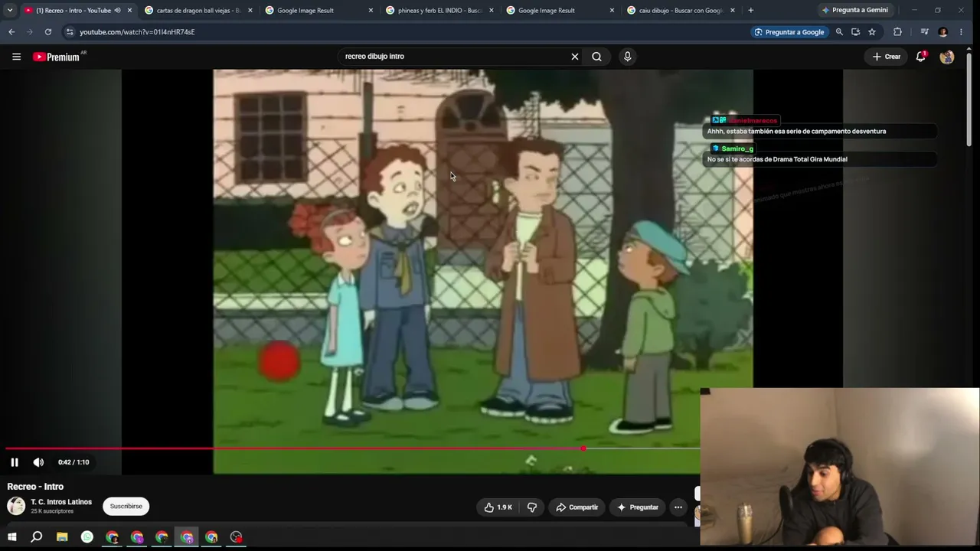
Task: Open the Crear menu
Action: [887, 57]
